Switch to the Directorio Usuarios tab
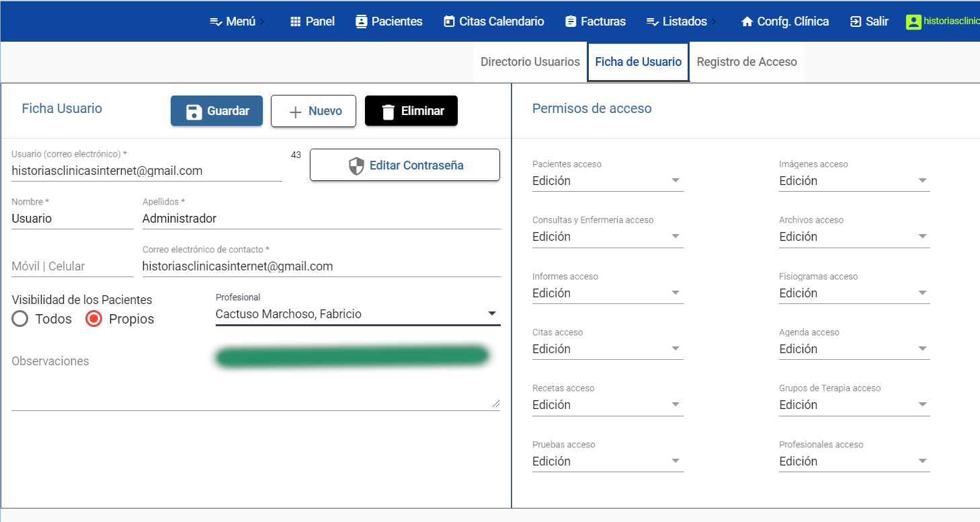 coord(530,62)
